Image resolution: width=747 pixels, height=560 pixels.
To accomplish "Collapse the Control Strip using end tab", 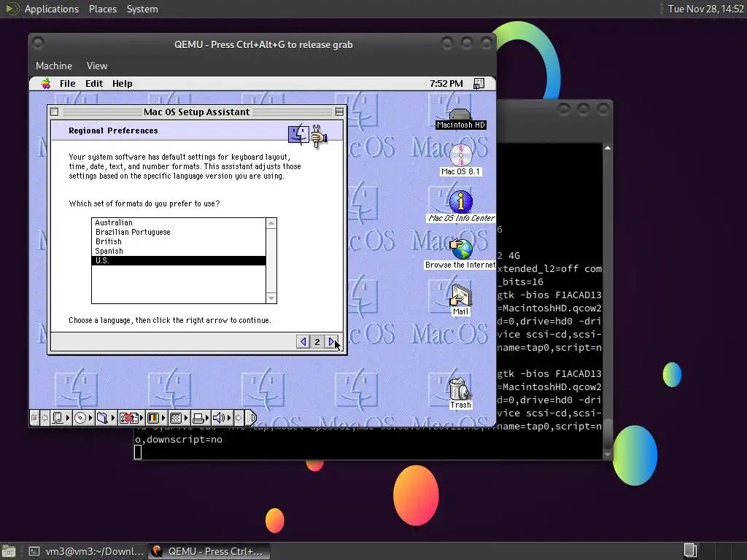I will point(251,418).
